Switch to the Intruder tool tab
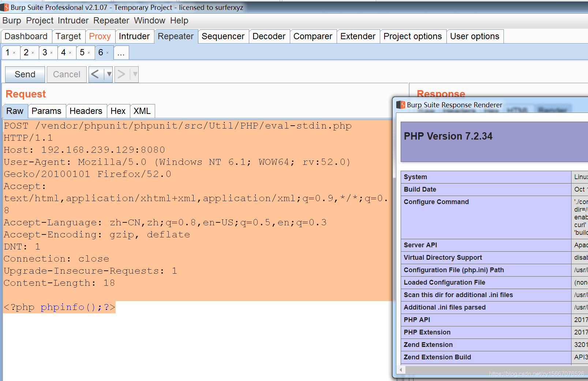 pyautogui.click(x=134, y=36)
